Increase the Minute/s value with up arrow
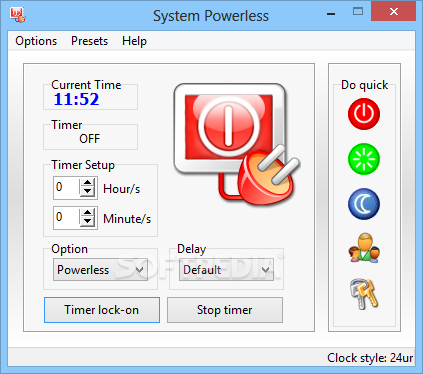 [88, 213]
